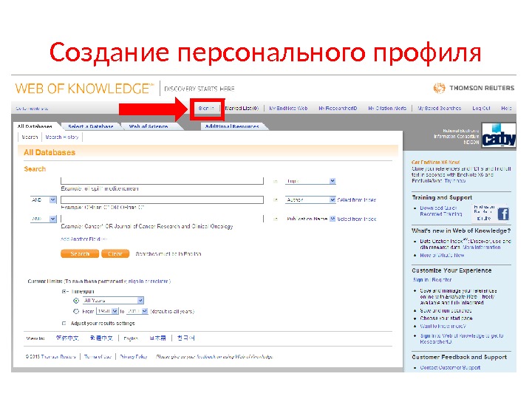Viewport: 532px width, 399px height.
Task: Open My EndNote Web
Action: tap(288, 108)
